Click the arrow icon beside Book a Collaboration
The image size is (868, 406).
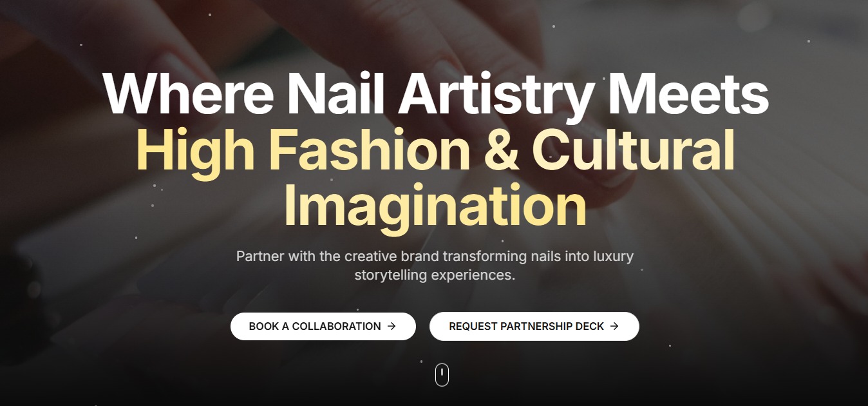pyautogui.click(x=392, y=326)
